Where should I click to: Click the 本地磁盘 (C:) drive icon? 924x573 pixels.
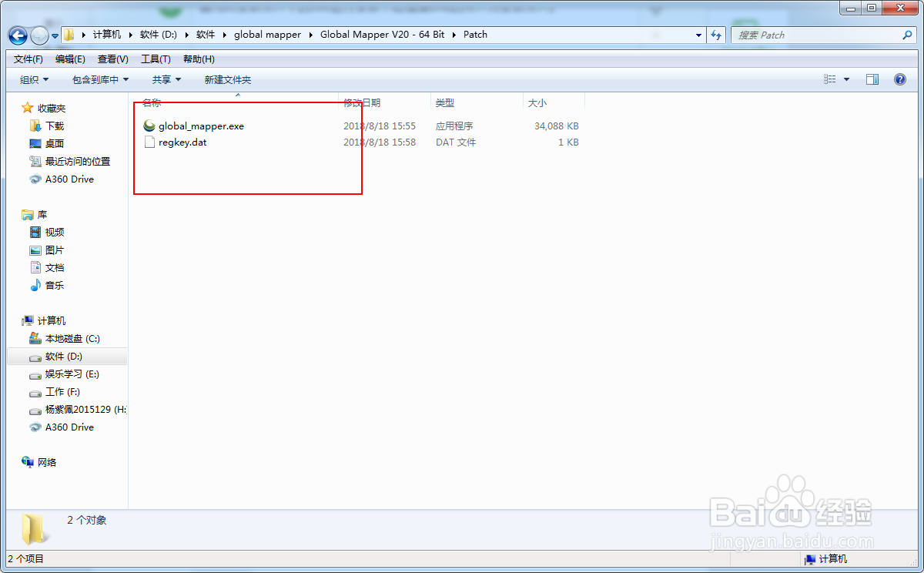(x=35, y=338)
